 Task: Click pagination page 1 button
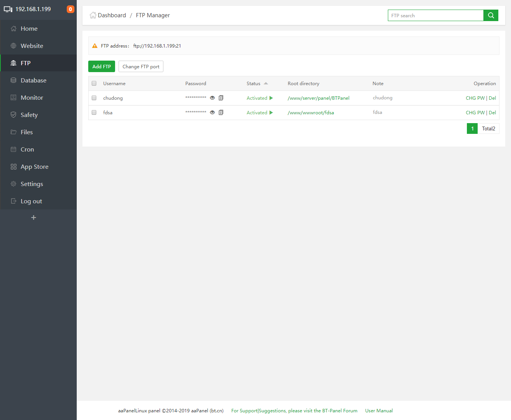pos(472,128)
